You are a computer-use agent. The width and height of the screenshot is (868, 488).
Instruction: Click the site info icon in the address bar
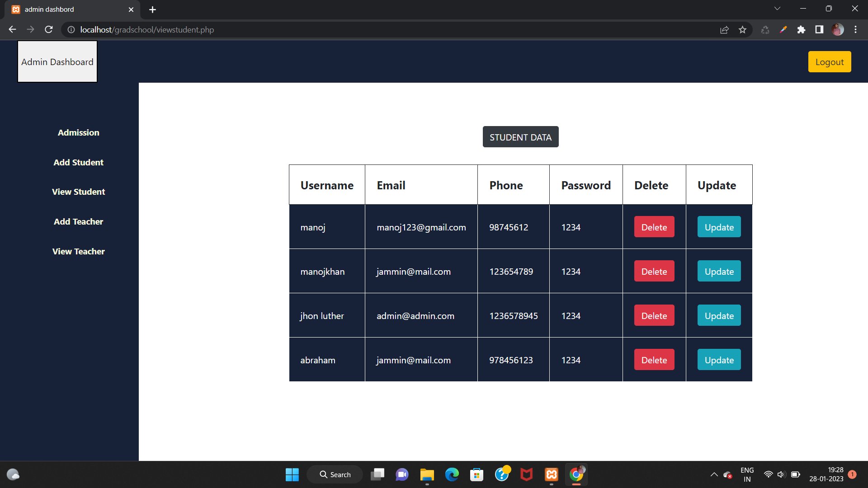(x=71, y=30)
